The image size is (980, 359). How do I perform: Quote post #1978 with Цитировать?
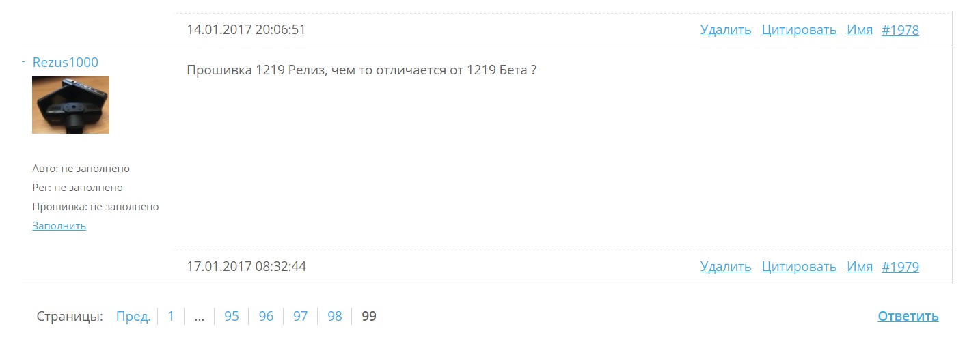[799, 30]
